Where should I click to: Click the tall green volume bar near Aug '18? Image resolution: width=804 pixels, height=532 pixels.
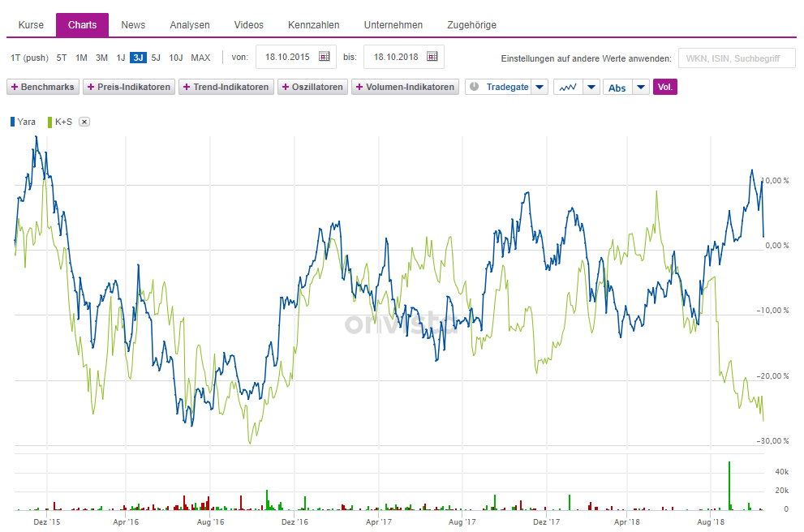[729, 485]
